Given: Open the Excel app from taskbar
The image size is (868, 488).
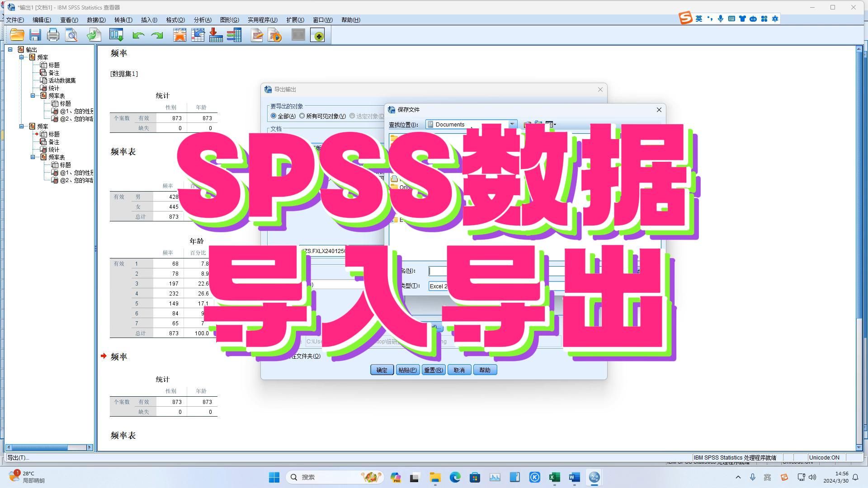Looking at the screenshot, I should click(x=555, y=477).
